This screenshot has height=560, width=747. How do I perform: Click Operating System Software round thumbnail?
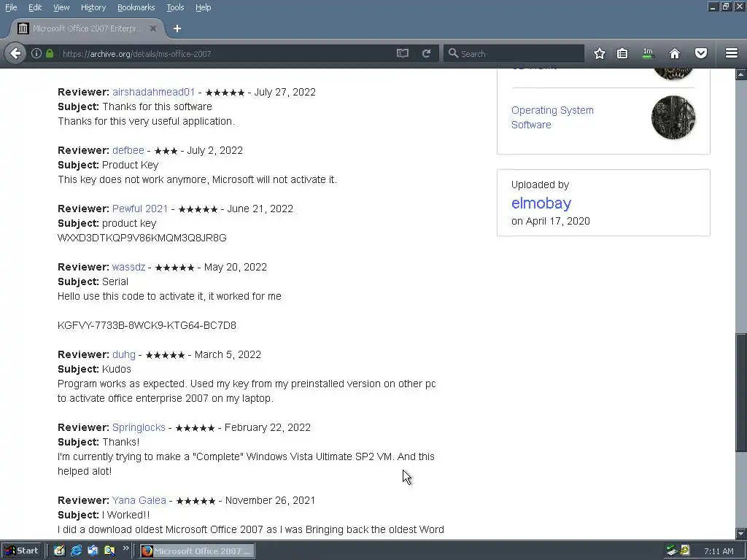(673, 117)
